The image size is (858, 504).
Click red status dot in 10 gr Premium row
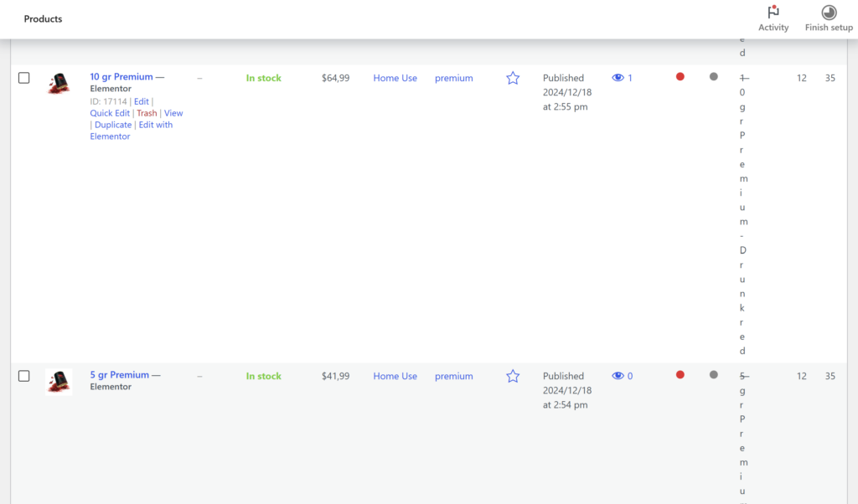tap(680, 76)
